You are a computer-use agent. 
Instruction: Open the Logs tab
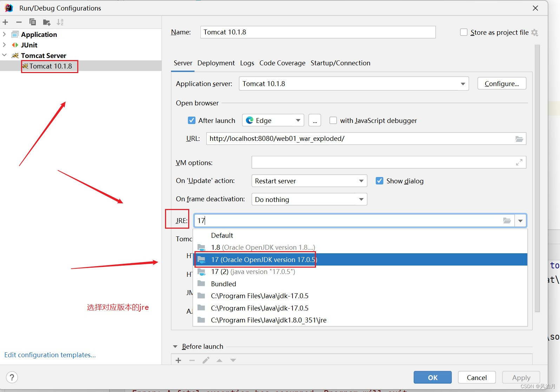click(x=247, y=63)
